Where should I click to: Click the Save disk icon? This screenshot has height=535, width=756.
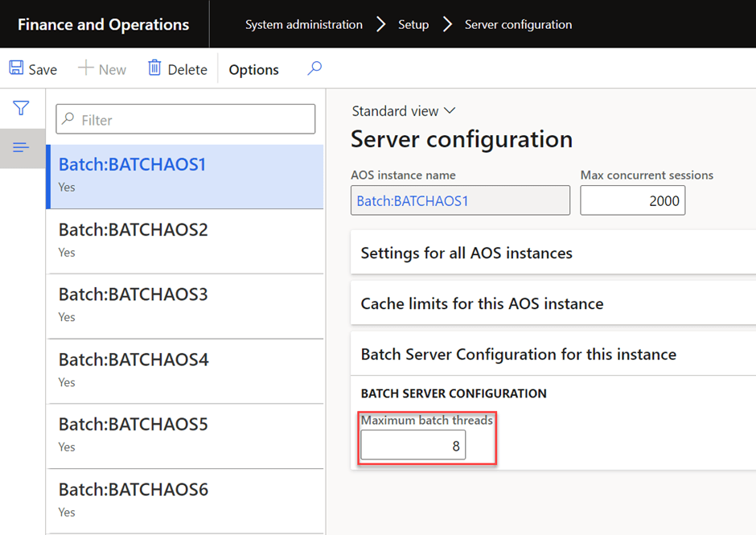[x=16, y=68]
